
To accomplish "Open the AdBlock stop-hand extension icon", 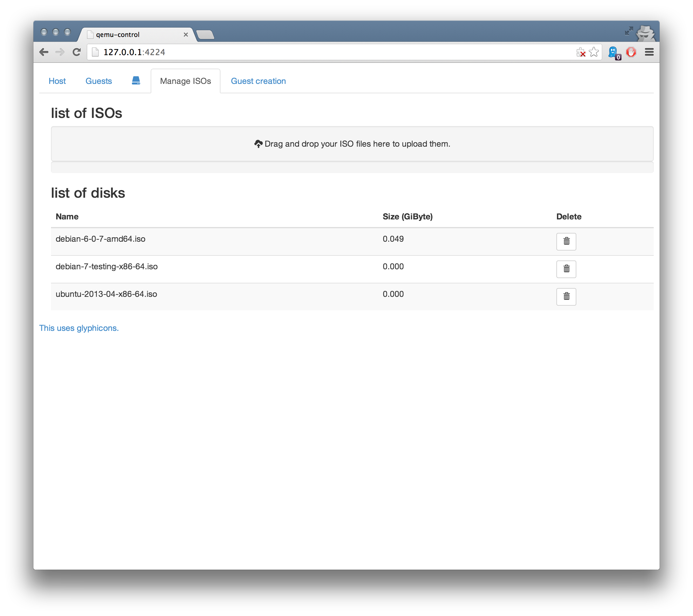I will [631, 52].
